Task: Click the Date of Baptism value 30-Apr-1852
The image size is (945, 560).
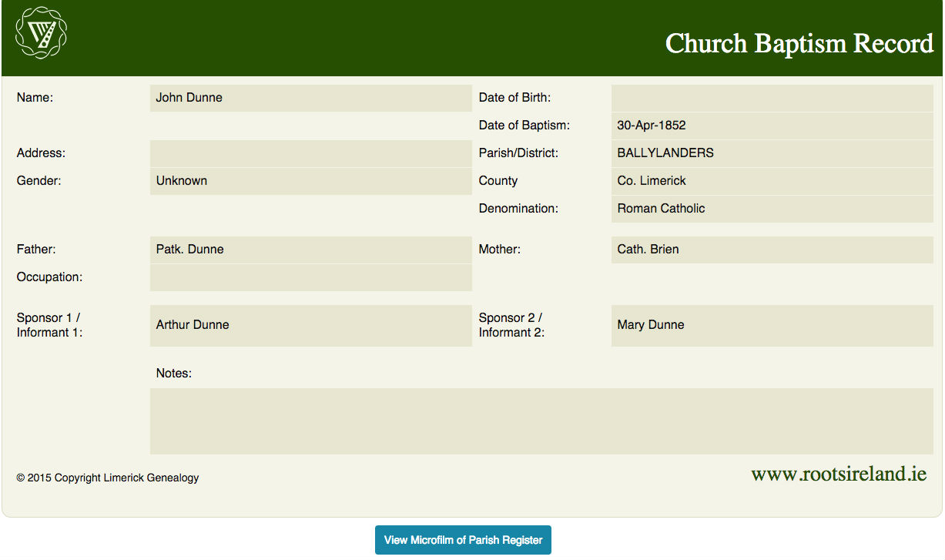Action: coord(772,126)
